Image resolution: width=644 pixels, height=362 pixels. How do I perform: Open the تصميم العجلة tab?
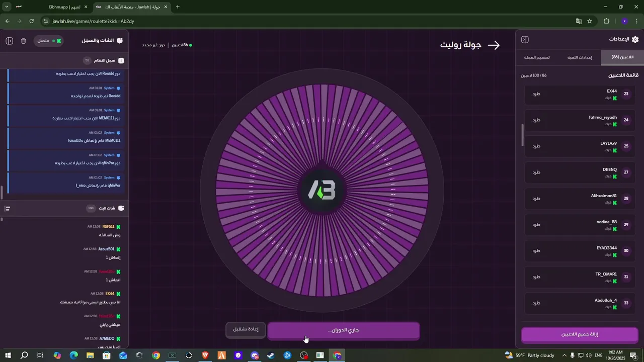537,57
